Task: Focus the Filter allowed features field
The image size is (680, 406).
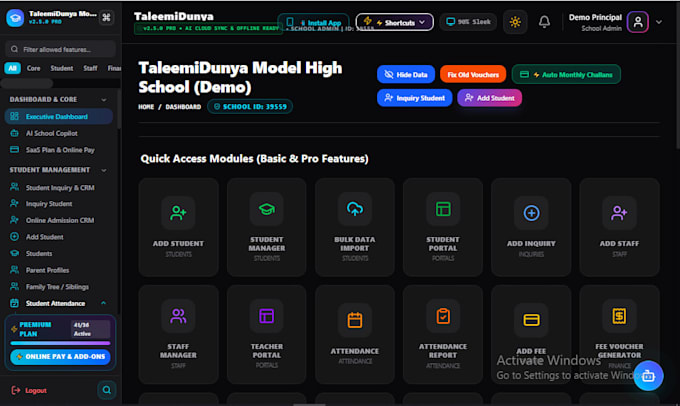Action: coord(60,49)
